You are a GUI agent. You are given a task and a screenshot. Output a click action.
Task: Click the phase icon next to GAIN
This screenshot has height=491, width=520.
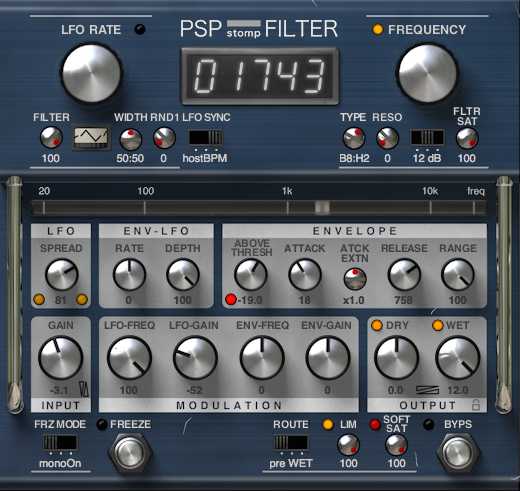(84, 389)
